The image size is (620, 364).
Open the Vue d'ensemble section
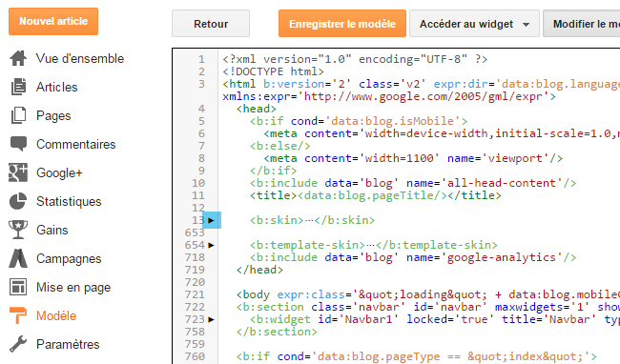[80, 58]
